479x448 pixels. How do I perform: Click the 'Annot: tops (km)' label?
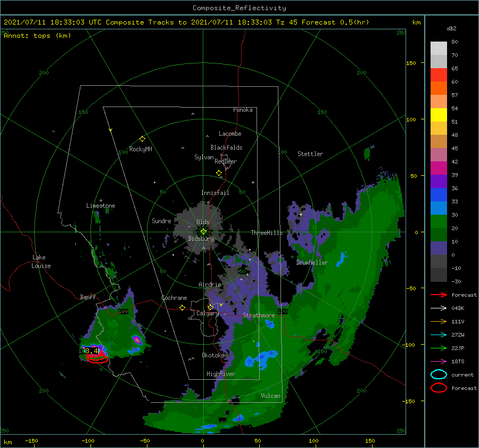(37, 36)
